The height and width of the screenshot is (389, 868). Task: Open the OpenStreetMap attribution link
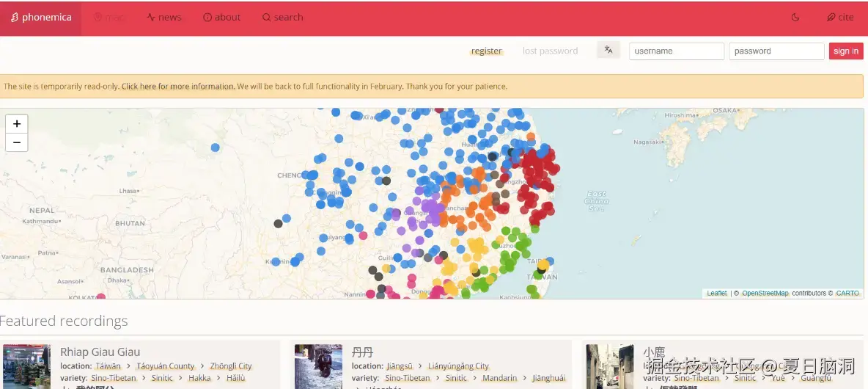(765, 293)
